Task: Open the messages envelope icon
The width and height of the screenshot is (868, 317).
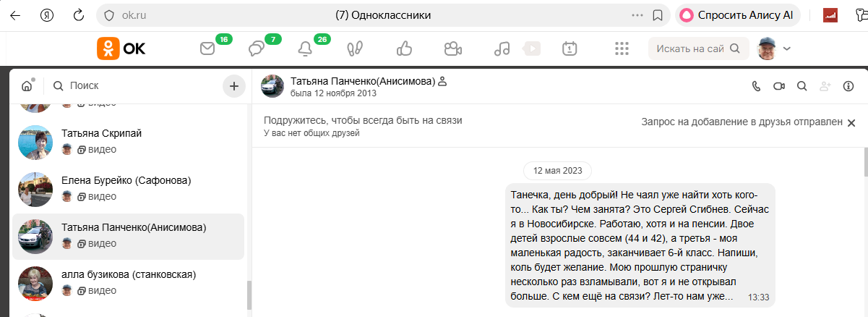Action: (x=208, y=49)
